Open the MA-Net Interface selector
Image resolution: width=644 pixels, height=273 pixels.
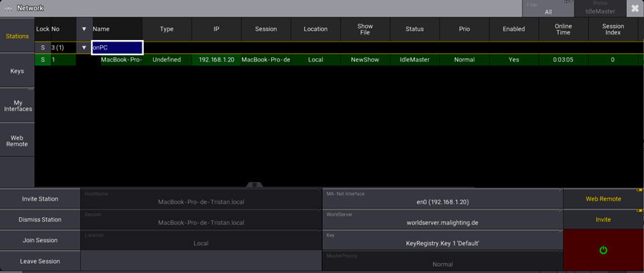[442, 199]
